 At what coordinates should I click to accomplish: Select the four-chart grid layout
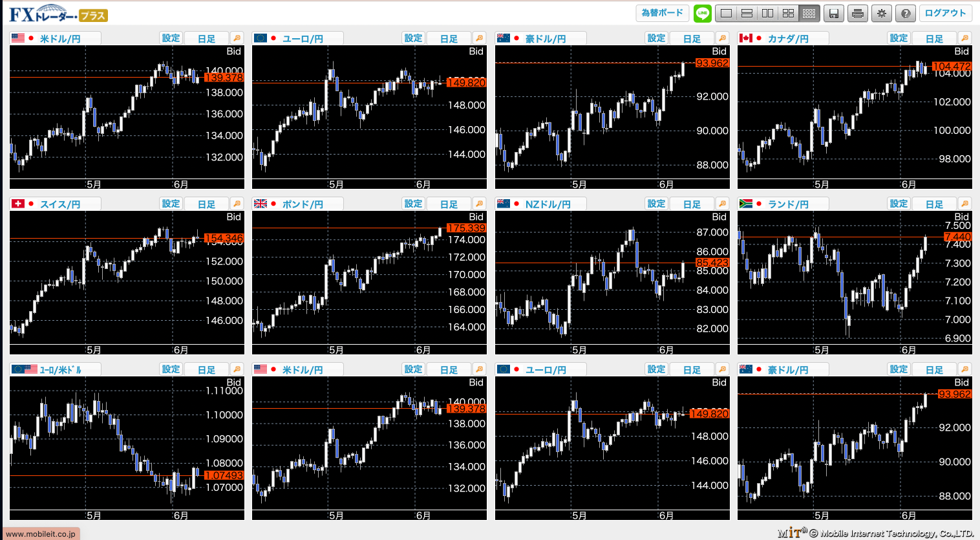[x=788, y=13]
